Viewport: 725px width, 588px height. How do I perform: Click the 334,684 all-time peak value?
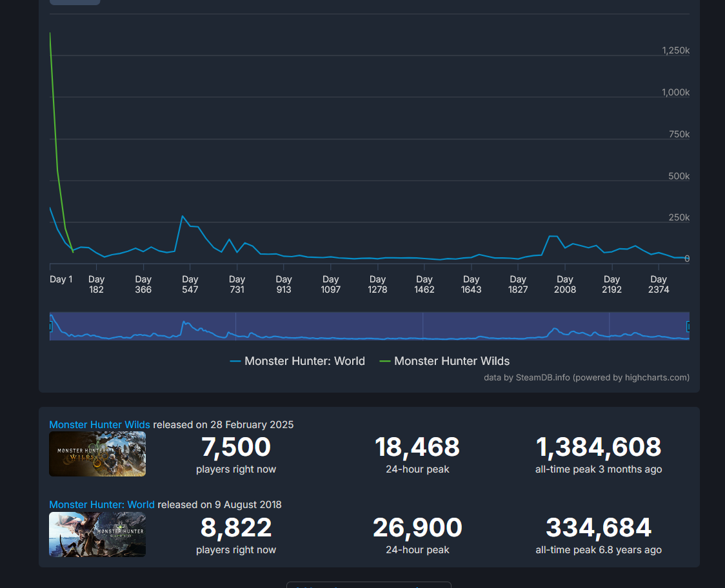[x=599, y=527]
